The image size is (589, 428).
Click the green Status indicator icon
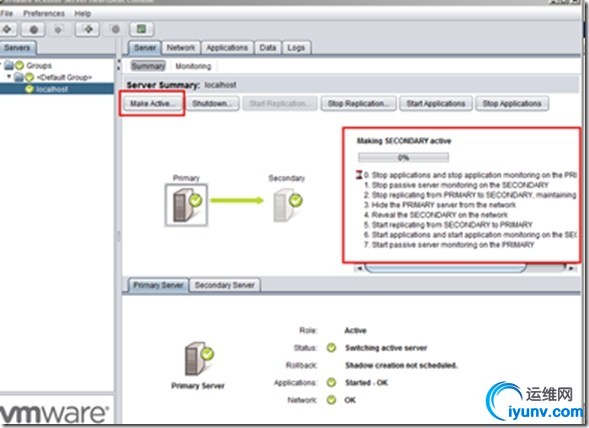[x=331, y=348]
